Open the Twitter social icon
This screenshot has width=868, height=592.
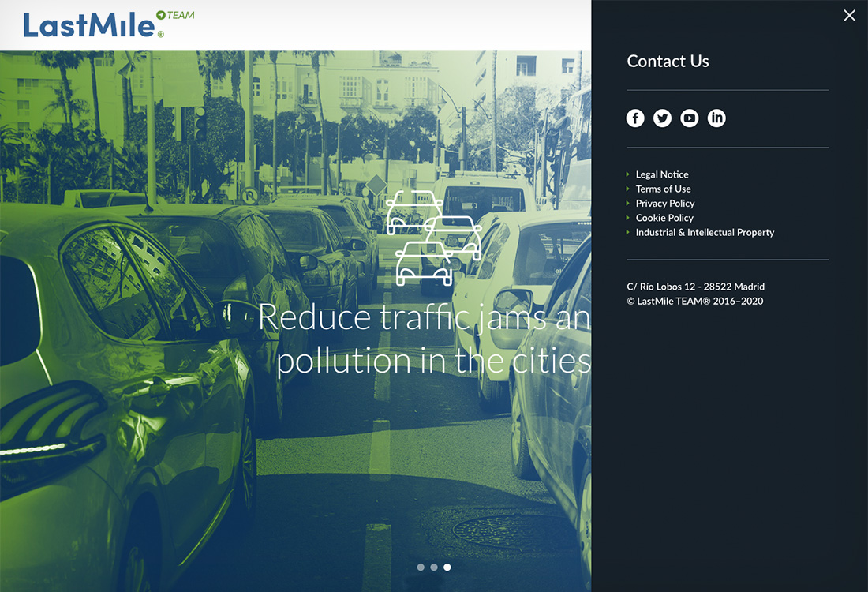(x=663, y=118)
